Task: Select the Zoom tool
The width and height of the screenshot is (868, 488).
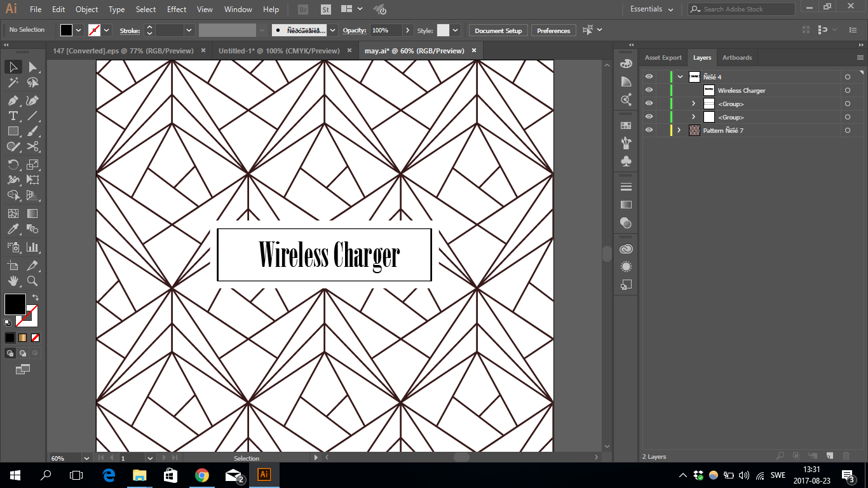Action: point(32,281)
